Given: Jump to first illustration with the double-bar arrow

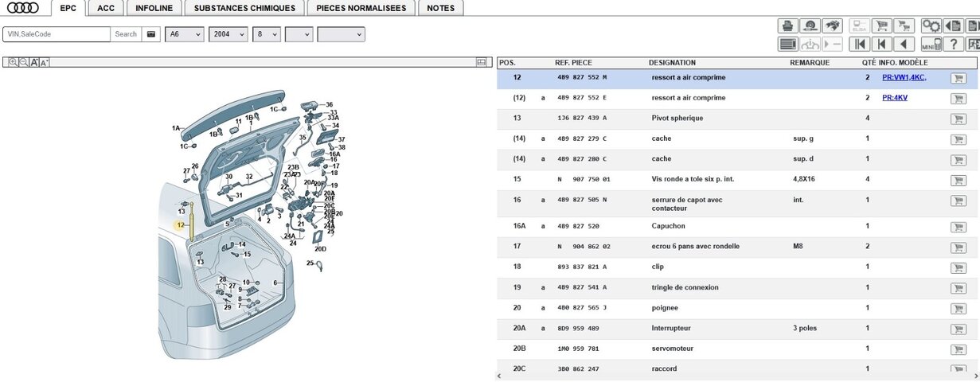Looking at the screenshot, I should point(859,44).
